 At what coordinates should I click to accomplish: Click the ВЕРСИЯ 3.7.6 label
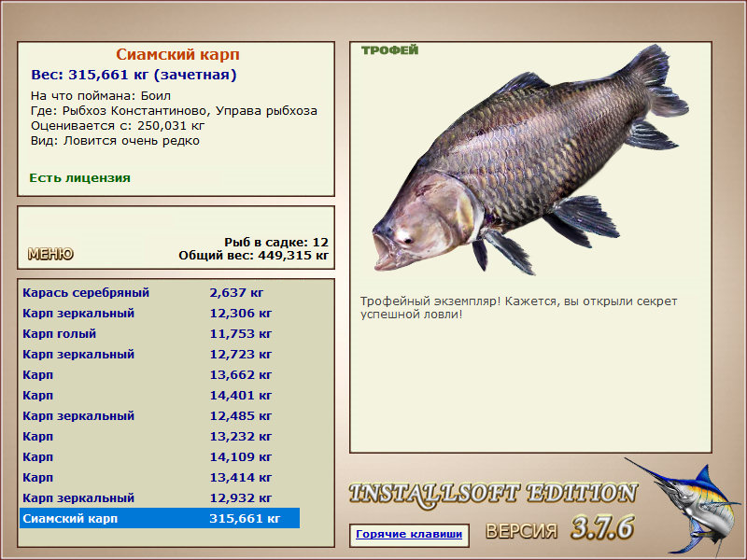pos(559,528)
